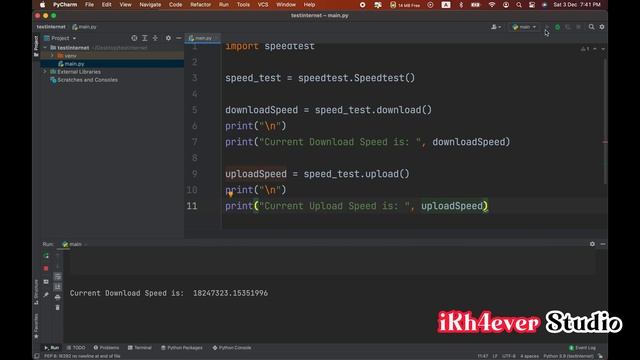The height and width of the screenshot is (360, 640).
Task: Open the Terminal tool window tab
Action: (x=140, y=348)
